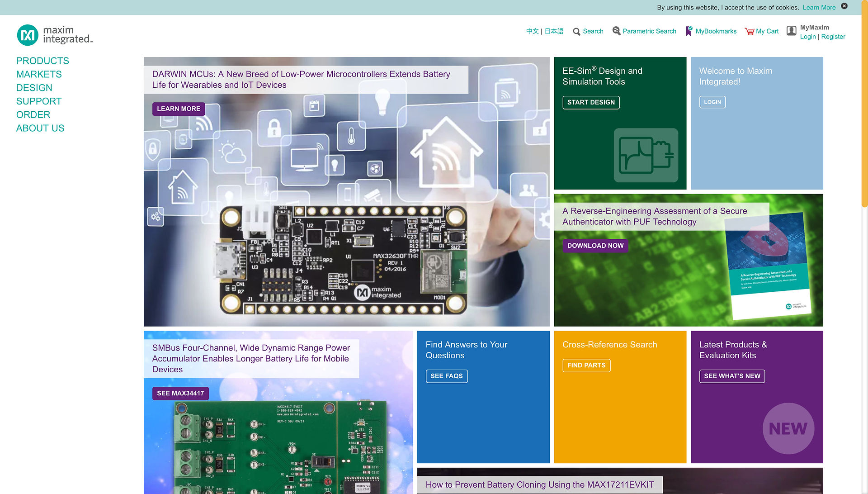Open the DESIGN menu

pyautogui.click(x=34, y=88)
